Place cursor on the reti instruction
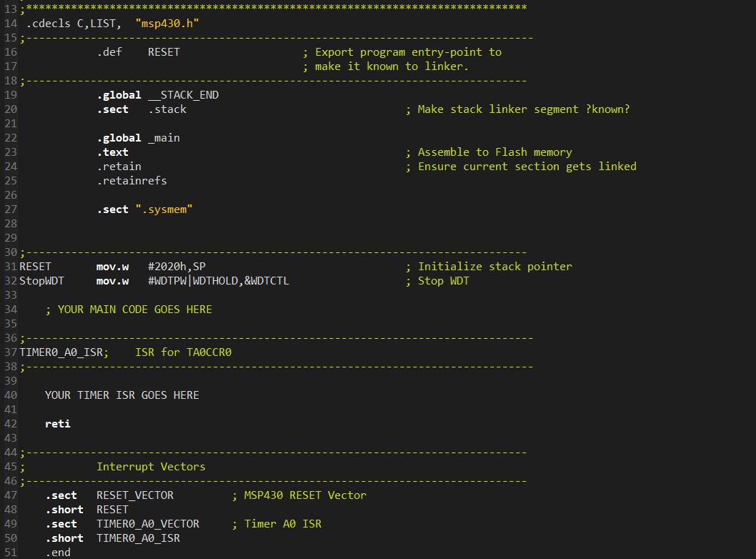 coord(57,423)
